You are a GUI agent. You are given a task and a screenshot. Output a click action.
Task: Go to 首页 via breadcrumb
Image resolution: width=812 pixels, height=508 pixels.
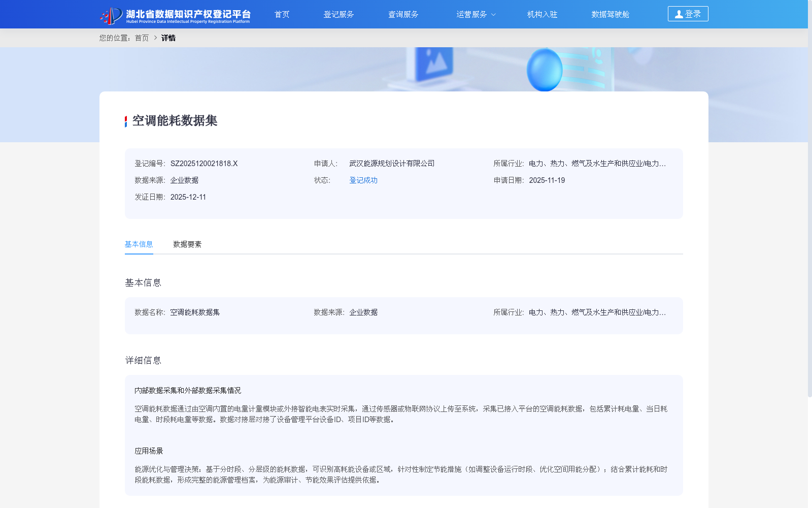click(142, 38)
